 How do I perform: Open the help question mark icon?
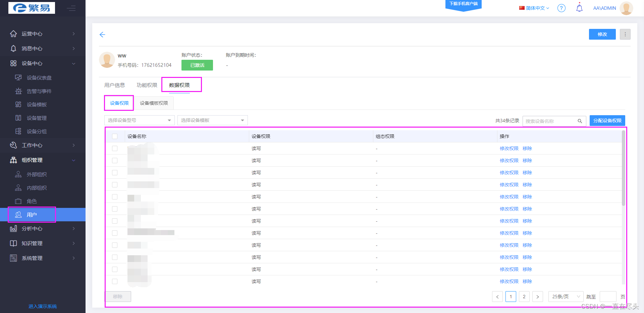561,8
